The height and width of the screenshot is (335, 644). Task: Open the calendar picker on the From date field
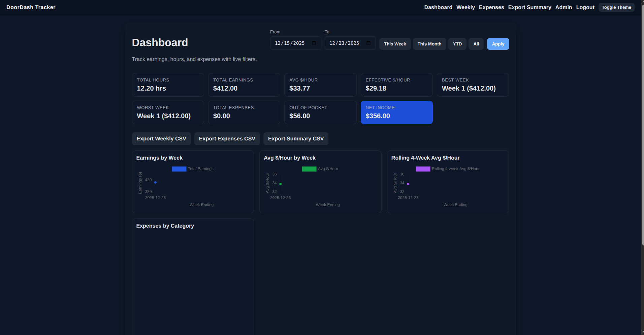(x=314, y=43)
